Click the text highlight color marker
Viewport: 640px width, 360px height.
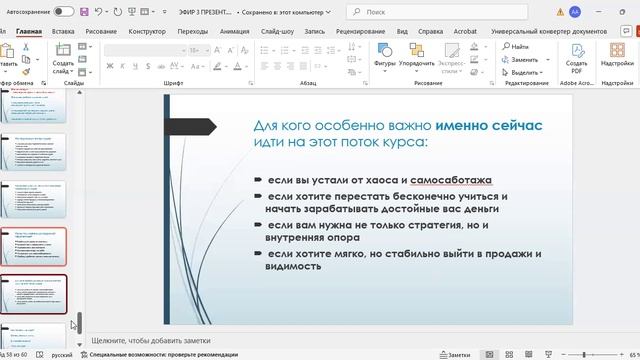point(218,66)
